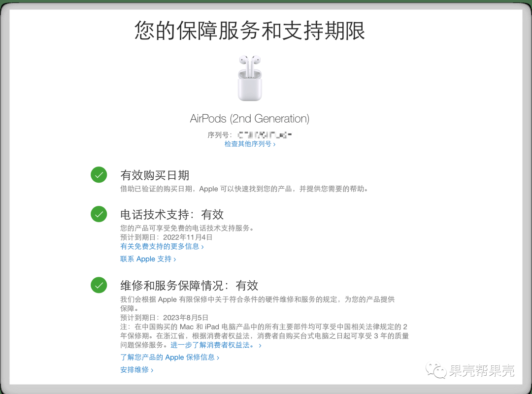The width and height of the screenshot is (532, 394).
Task: Click the page title 您的保障服务和支持期限
Action: click(250, 31)
